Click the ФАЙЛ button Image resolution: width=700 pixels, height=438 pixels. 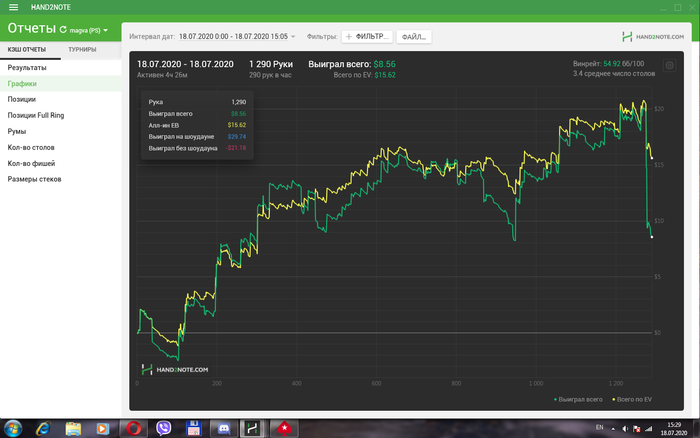click(x=414, y=37)
